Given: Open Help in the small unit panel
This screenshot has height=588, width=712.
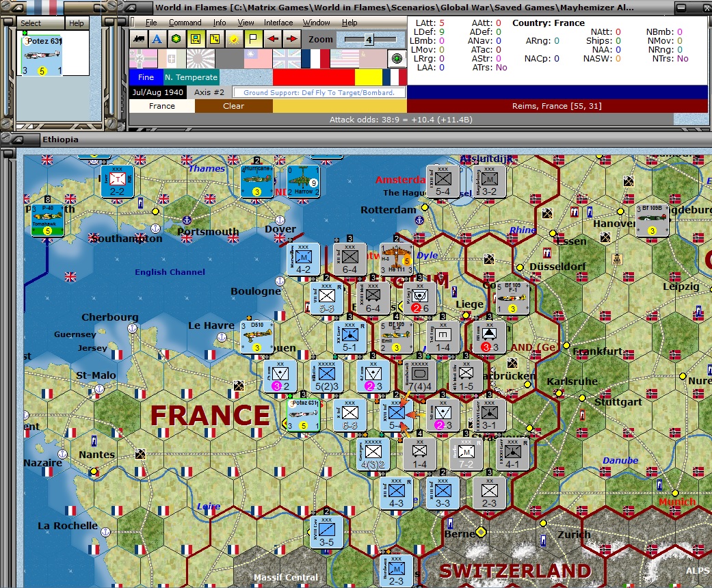Looking at the screenshot, I should click(x=77, y=23).
